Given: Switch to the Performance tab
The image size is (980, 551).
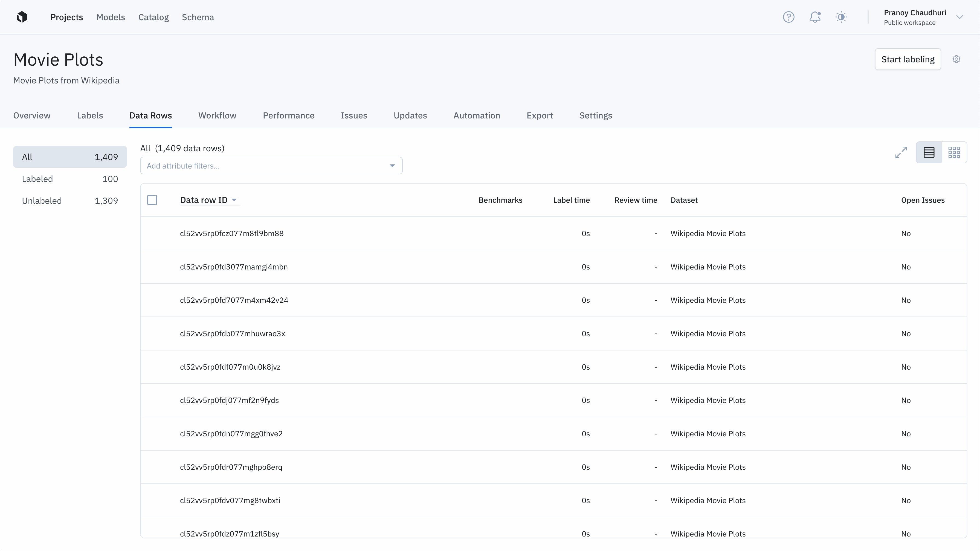Looking at the screenshot, I should click(x=288, y=115).
